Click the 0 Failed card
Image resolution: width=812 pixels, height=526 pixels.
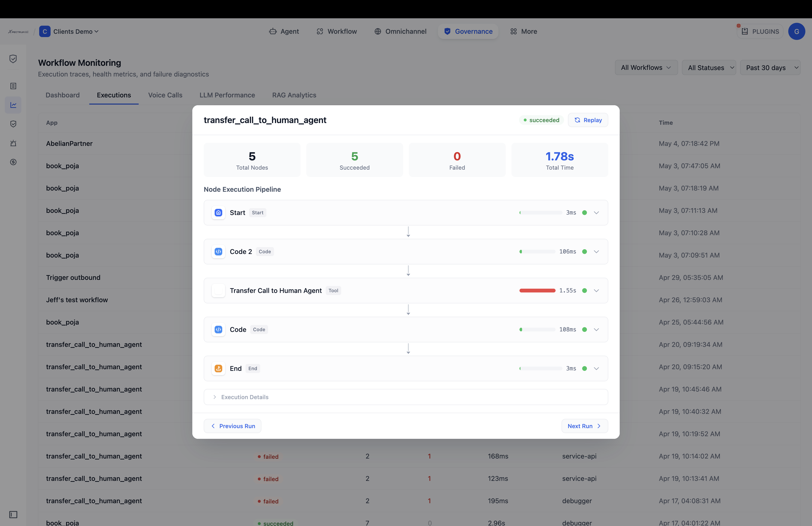tap(457, 160)
